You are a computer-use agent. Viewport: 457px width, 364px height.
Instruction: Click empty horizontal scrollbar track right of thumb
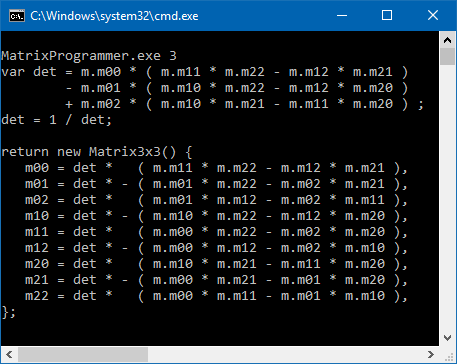(285, 354)
